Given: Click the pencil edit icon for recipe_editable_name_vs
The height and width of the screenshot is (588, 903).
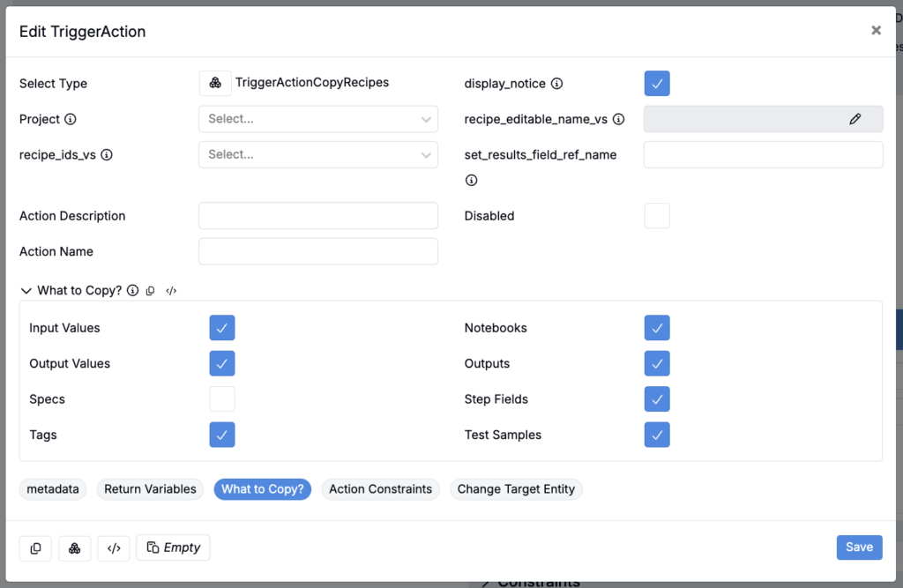Looking at the screenshot, I should click(854, 119).
